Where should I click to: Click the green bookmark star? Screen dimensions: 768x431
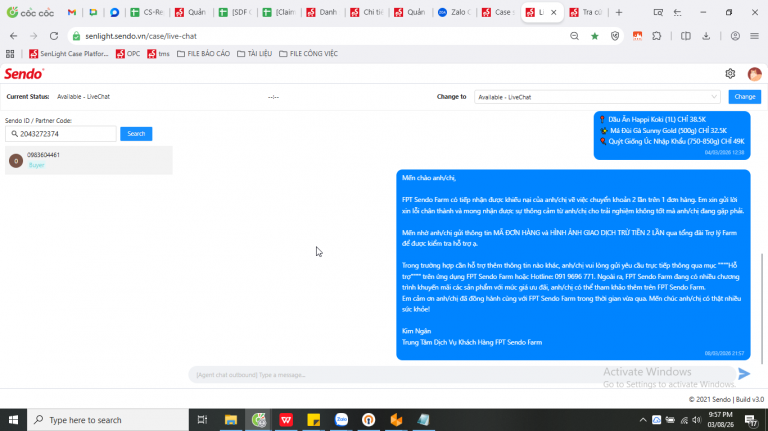[595, 36]
